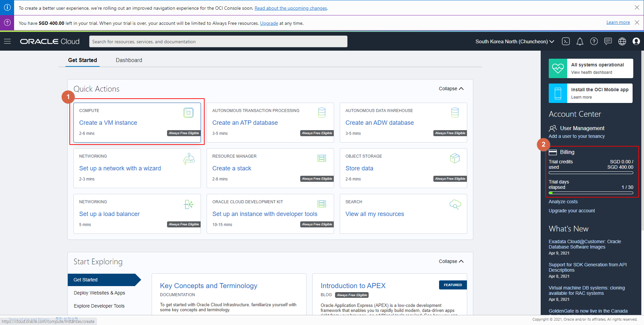Click the Object Storage cube icon
The height and width of the screenshot is (325, 644).
click(455, 158)
